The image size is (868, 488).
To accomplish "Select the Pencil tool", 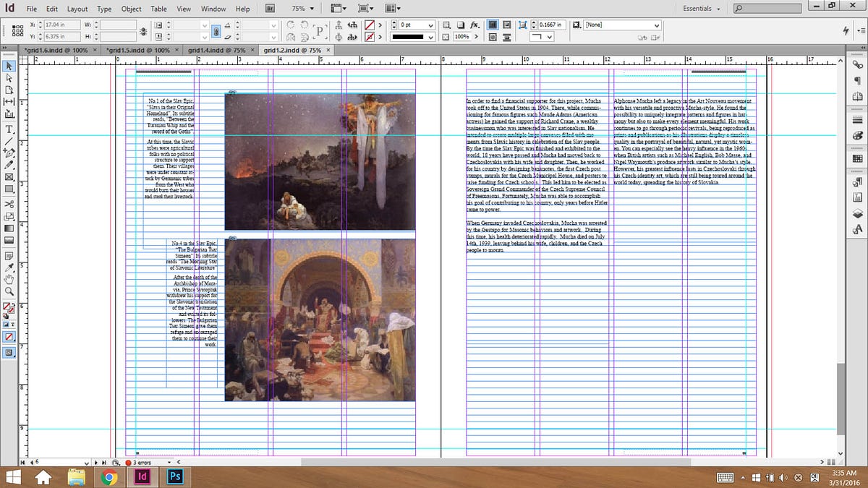I will [x=9, y=165].
